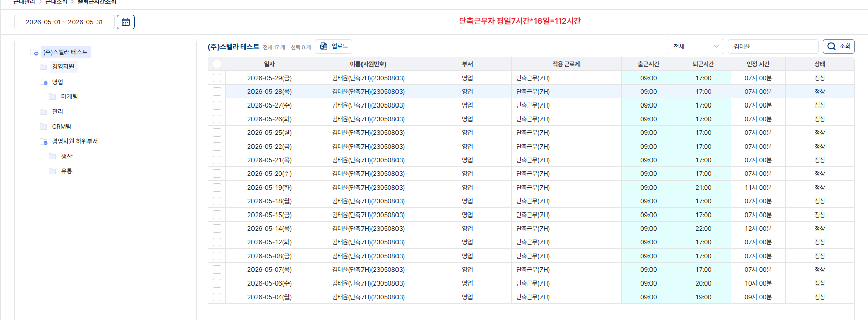Select 생산 in the department tree
Viewport: 868px width, 320px height.
coord(67,157)
